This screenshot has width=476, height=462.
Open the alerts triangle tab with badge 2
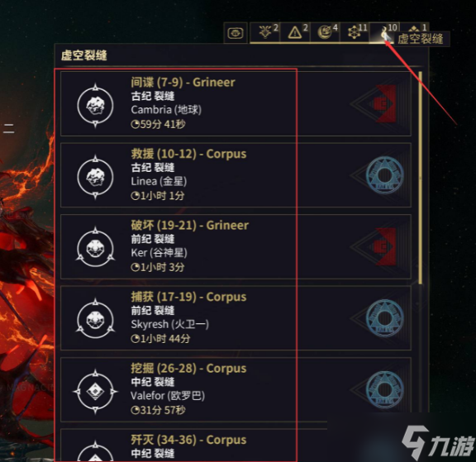(x=295, y=32)
